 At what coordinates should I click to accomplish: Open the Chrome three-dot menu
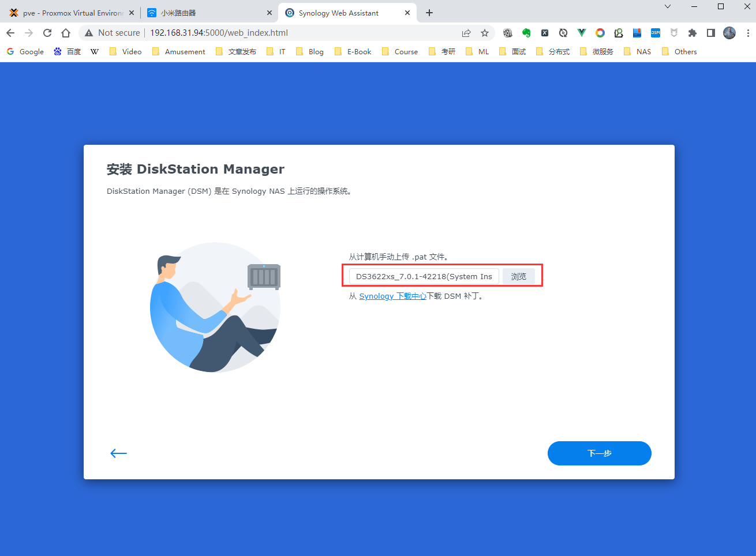pos(748,33)
